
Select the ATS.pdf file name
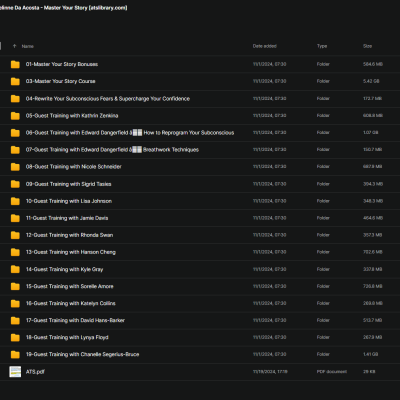35,372
